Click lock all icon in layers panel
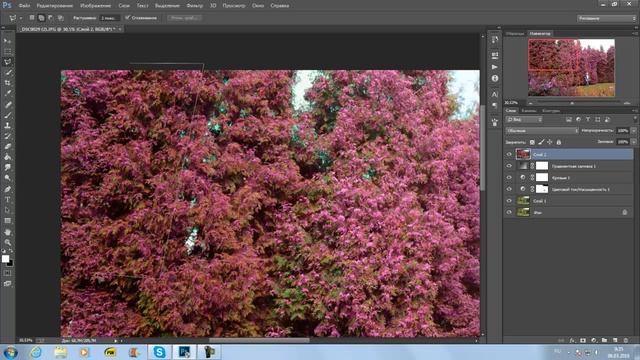The height and width of the screenshot is (360, 640). point(559,142)
